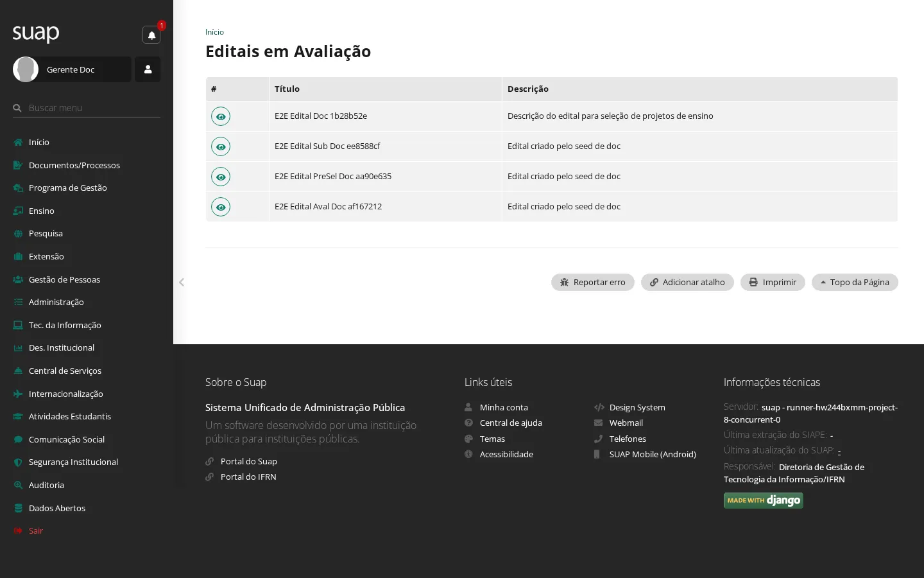Expand Documentos/Processos in the sidebar
Screen dimensions: 924x578
87,165
